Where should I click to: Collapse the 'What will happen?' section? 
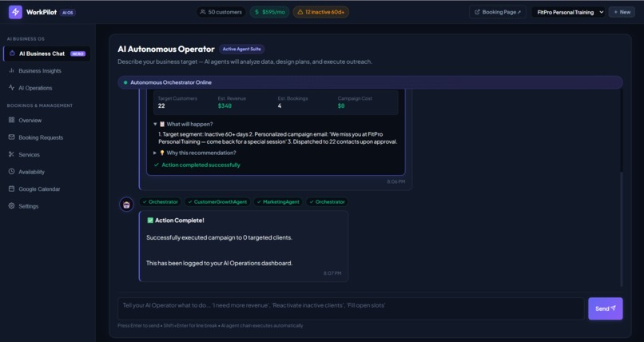tap(183, 124)
